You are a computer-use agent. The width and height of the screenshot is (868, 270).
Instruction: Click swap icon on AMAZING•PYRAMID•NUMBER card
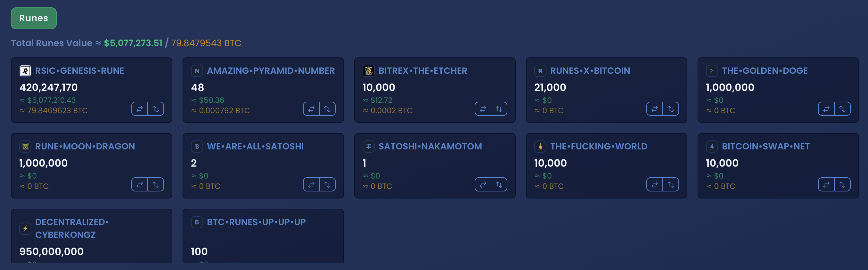(x=311, y=109)
